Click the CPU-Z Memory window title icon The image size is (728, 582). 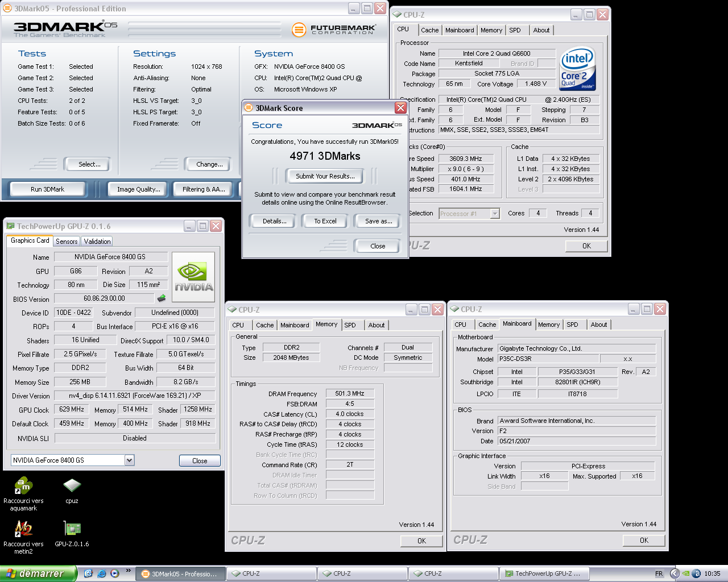point(232,310)
